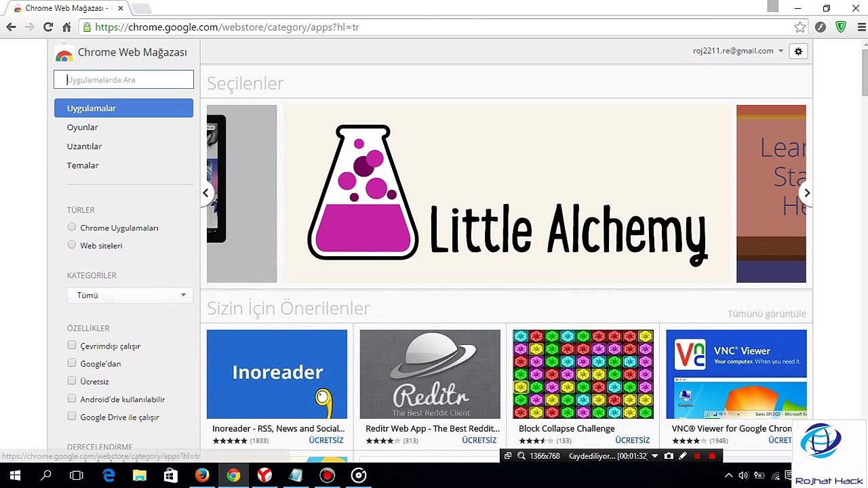Screen dimensions: 868x488
Task: Open the Block Collapse Challenge thumbnail
Action: [x=583, y=374]
